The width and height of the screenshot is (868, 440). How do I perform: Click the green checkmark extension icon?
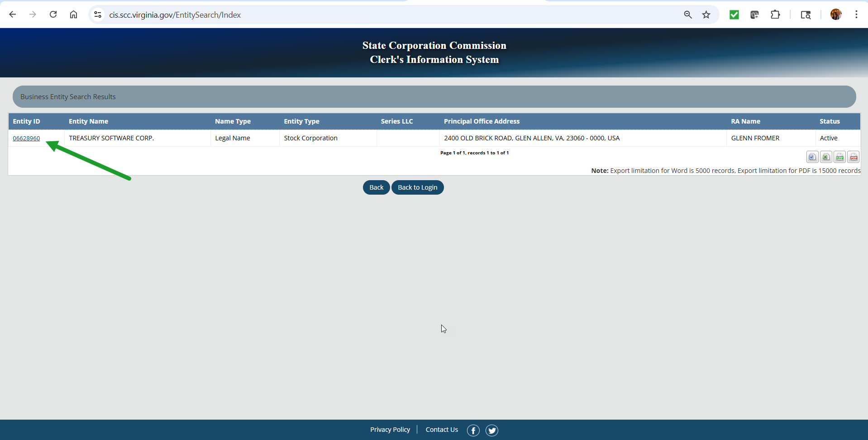point(734,15)
